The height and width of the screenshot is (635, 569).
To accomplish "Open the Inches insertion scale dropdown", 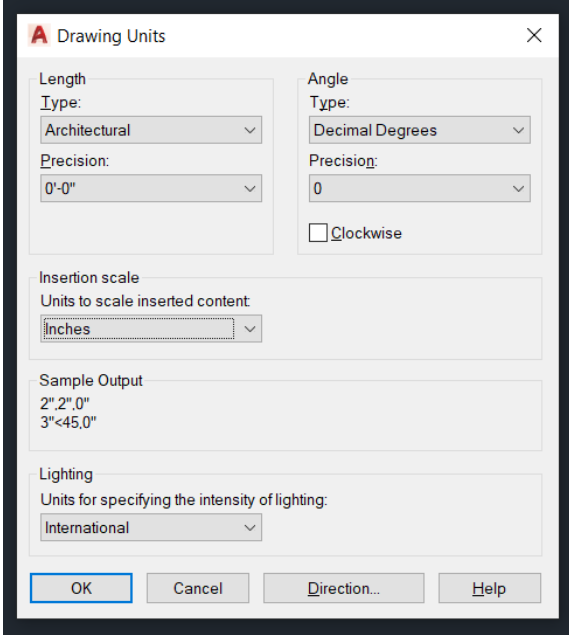I will (151, 328).
